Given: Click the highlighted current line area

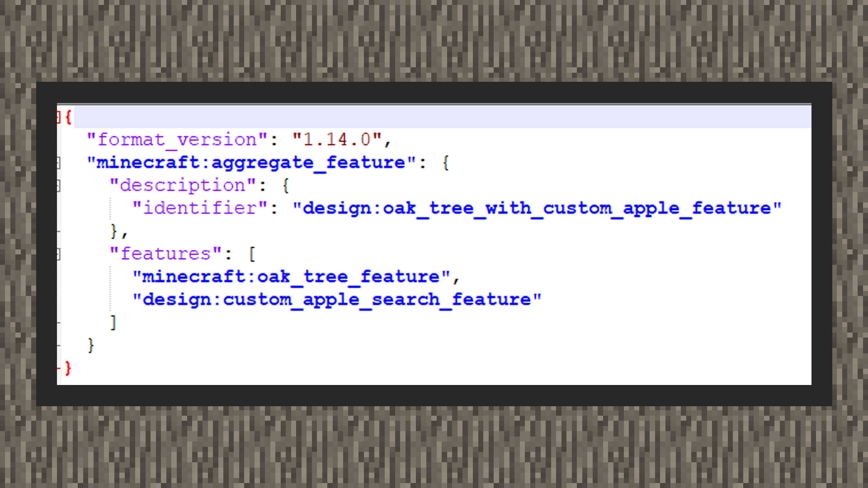Looking at the screenshot, I should pos(443,117).
